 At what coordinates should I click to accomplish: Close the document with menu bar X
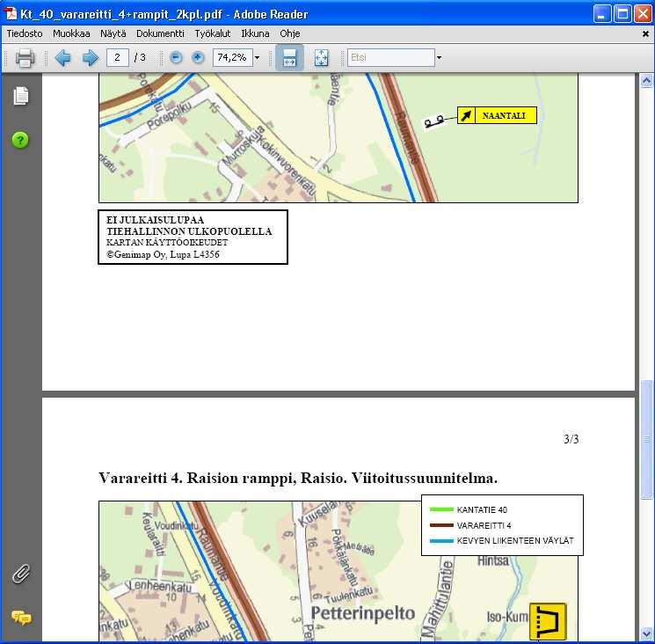pos(645,33)
